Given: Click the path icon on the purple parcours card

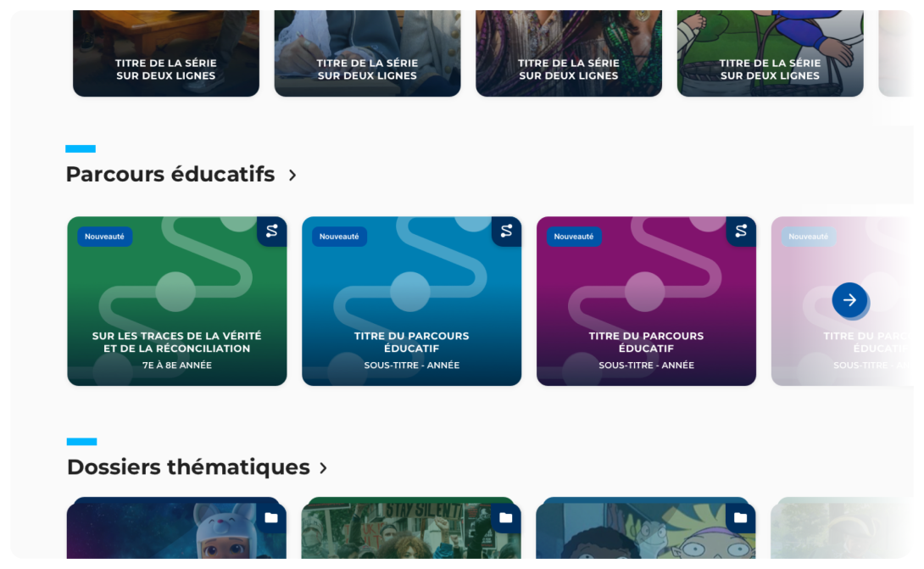Looking at the screenshot, I should [x=741, y=232].
